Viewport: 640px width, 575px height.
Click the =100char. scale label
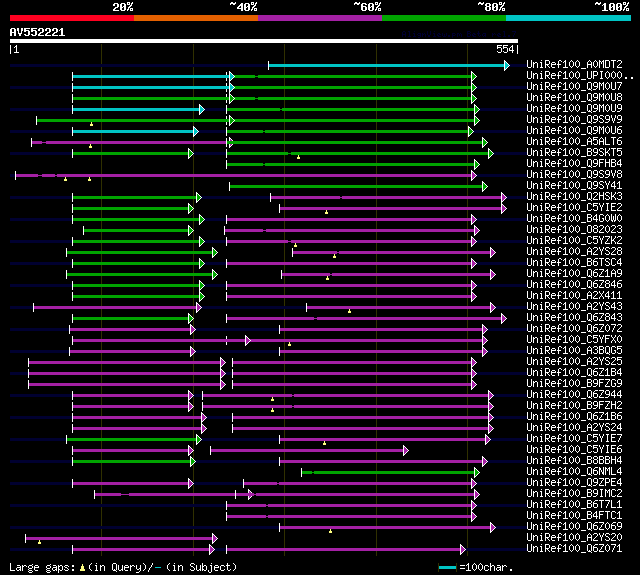[486, 567]
